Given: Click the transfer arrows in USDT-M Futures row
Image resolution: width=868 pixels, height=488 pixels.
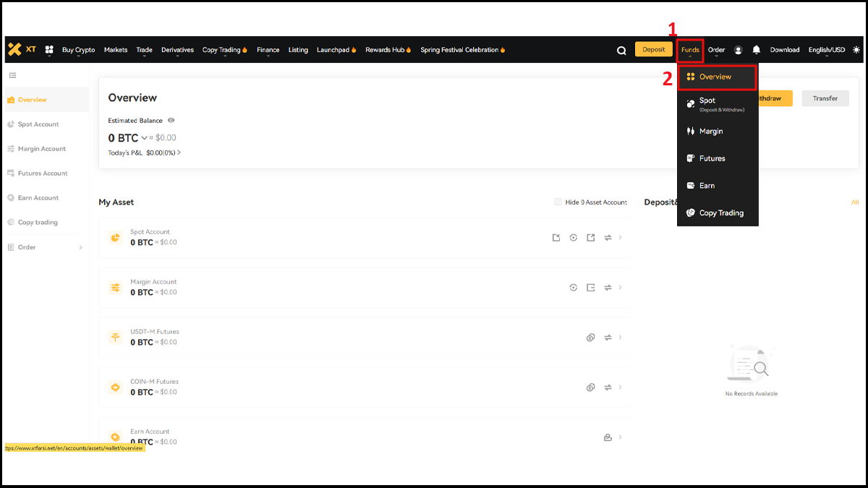Looking at the screenshot, I should click(608, 337).
